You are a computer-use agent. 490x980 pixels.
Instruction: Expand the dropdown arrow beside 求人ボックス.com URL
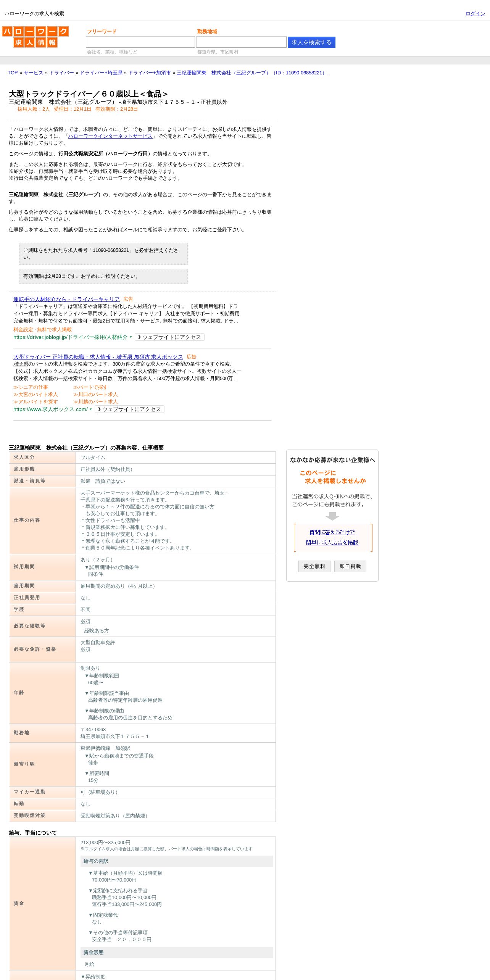click(91, 409)
